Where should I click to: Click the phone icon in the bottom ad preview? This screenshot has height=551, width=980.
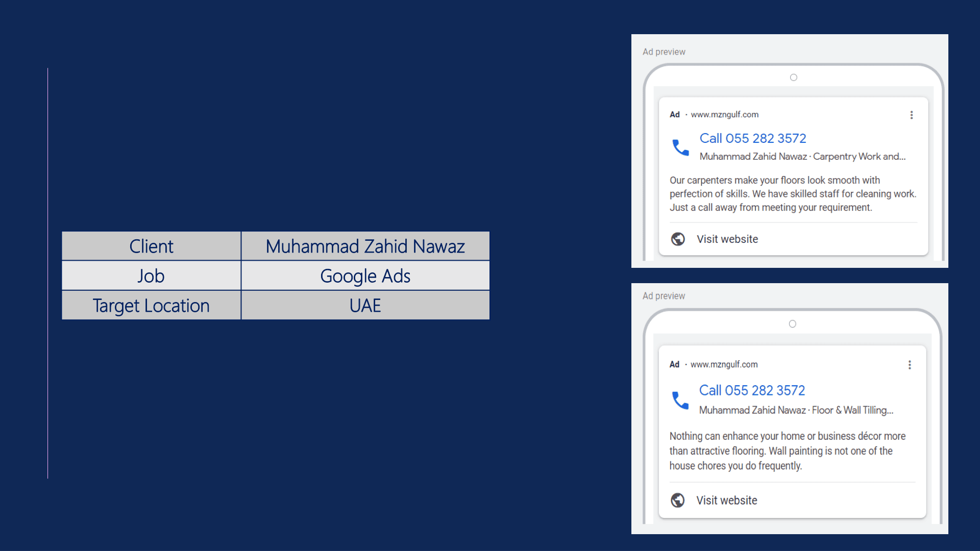pyautogui.click(x=679, y=400)
